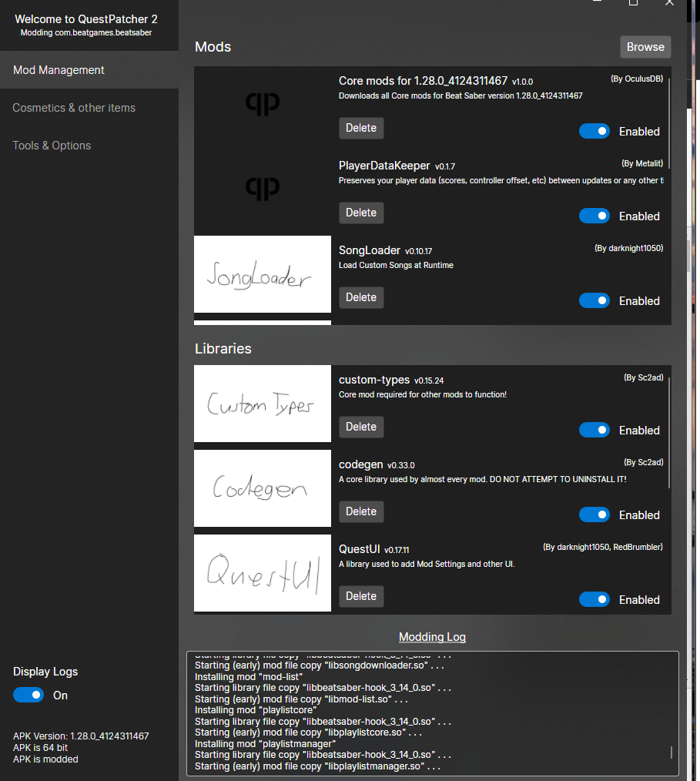Toggle SongLoader enabled switch
Image resolution: width=700 pixels, height=781 pixels.
[594, 300]
